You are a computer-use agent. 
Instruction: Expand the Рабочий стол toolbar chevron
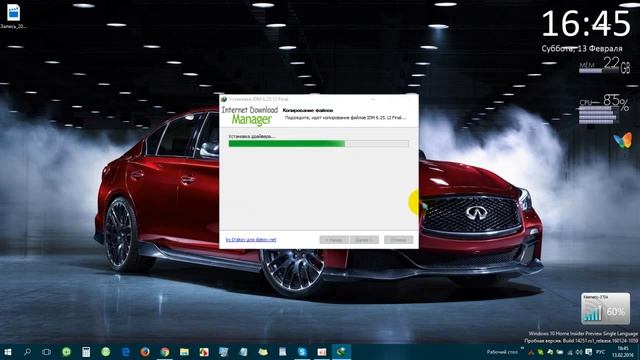[x=522, y=349]
